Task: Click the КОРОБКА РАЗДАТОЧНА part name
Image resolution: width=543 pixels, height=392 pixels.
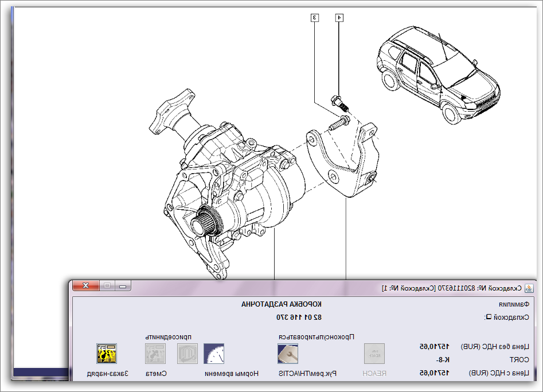Action: tap(282, 304)
